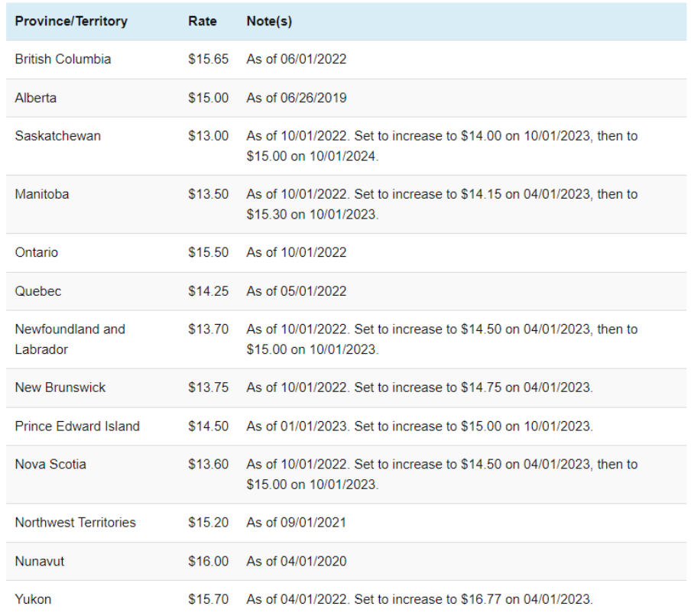Viewport: 691px width, 616px height.
Task: Click the $13.00 rate value
Action: [209, 136]
